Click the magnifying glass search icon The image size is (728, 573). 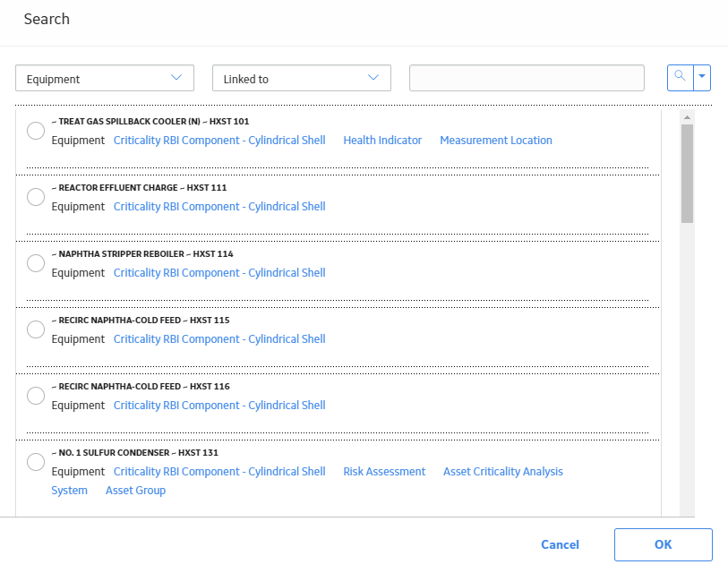681,78
